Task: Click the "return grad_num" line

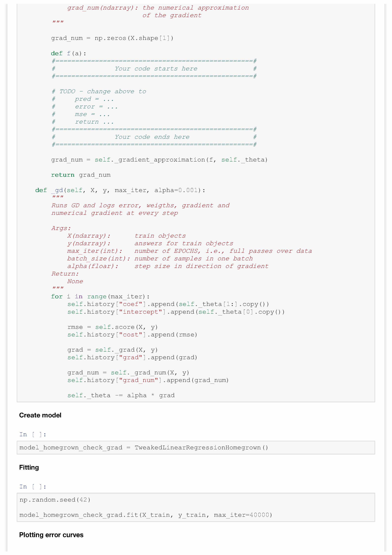Action: tap(81, 175)
